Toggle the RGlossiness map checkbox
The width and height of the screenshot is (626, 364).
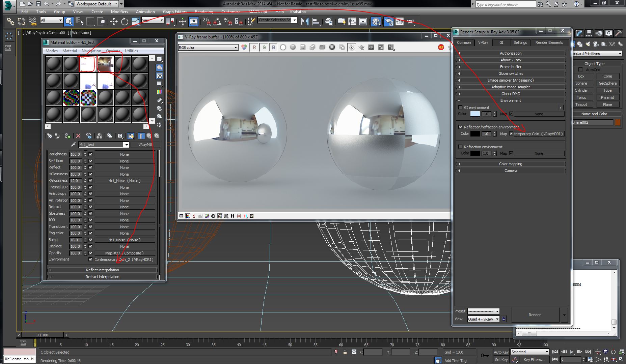click(90, 181)
